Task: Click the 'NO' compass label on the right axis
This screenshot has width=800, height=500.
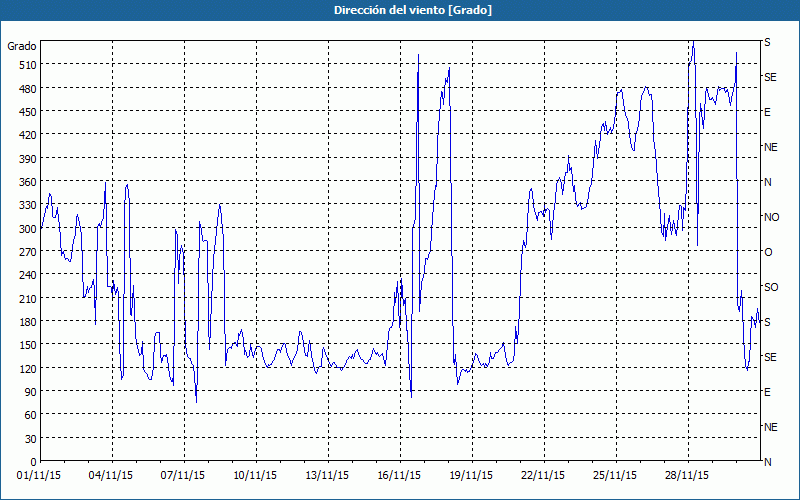Action: (x=771, y=217)
